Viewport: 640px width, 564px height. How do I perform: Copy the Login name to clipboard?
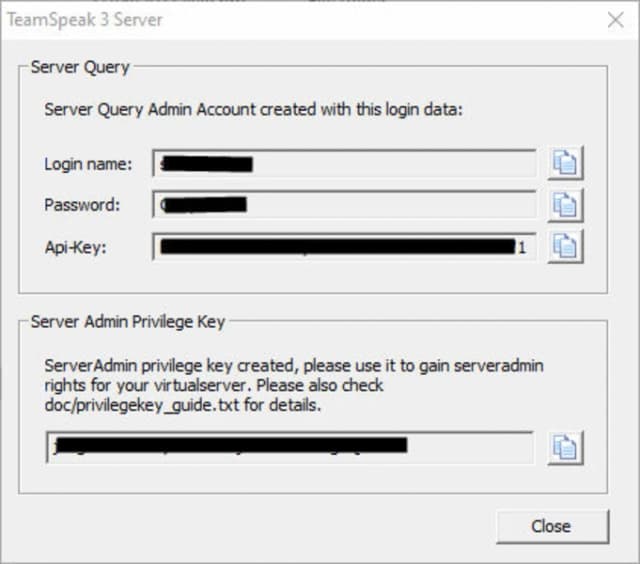tap(565, 163)
